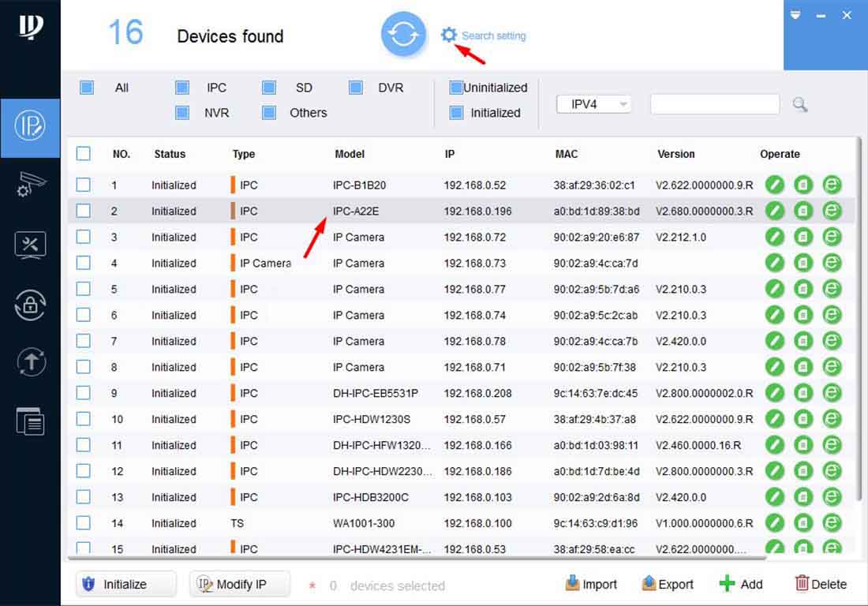Open details icon for 192.168.0.78 row
The width and height of the screenshot is (868, 606).
tap(803, 341)
